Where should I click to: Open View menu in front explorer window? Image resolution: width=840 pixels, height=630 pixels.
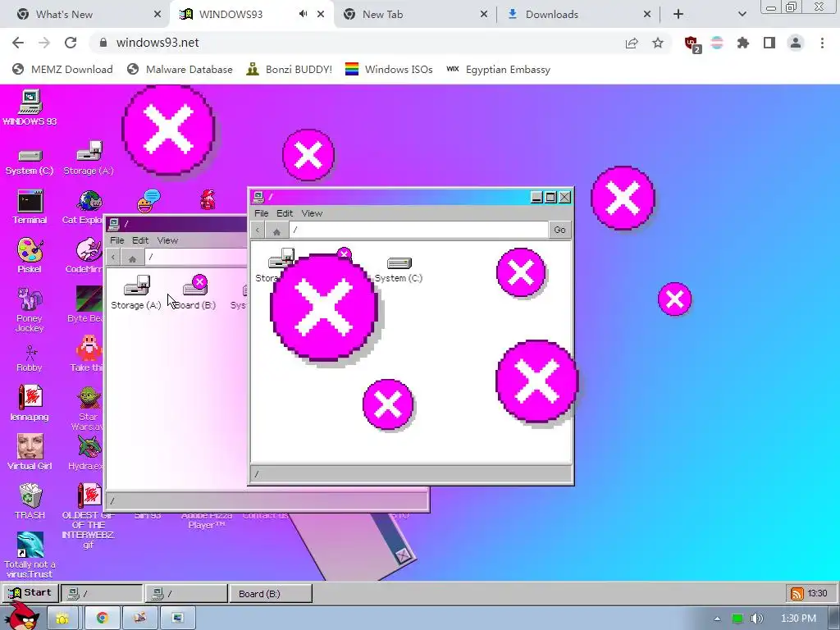pyautogui.click(x=312, y=213)
